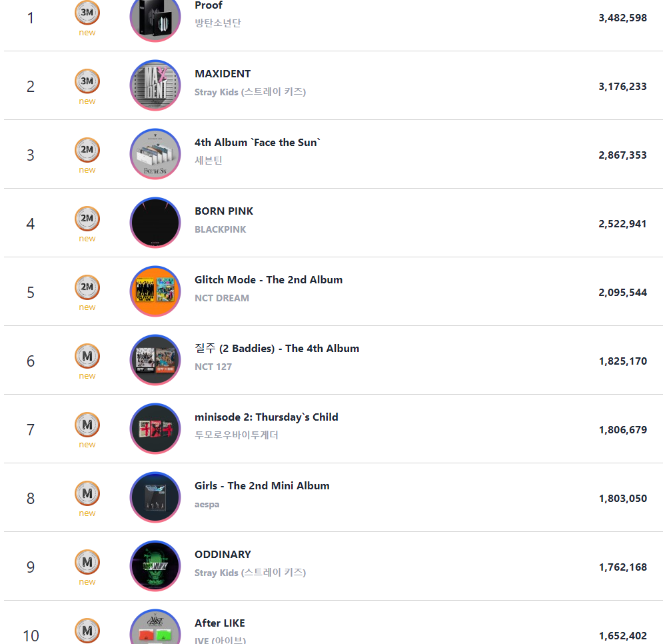Click the 3M certification badge beside Proof
Viewport: 663px width, 644px height.
coord(87,13)
